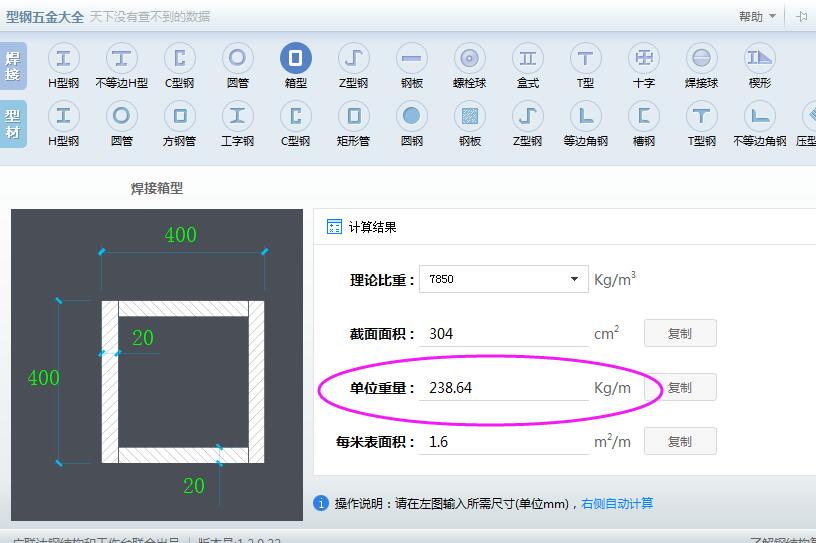Viewport: 816px width, 543px height.
Task: Click the 型钢五金大全 app title
Action: 45,17
